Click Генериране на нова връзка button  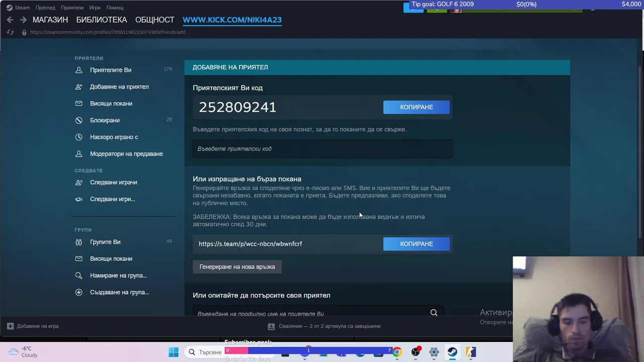[237, 267]
